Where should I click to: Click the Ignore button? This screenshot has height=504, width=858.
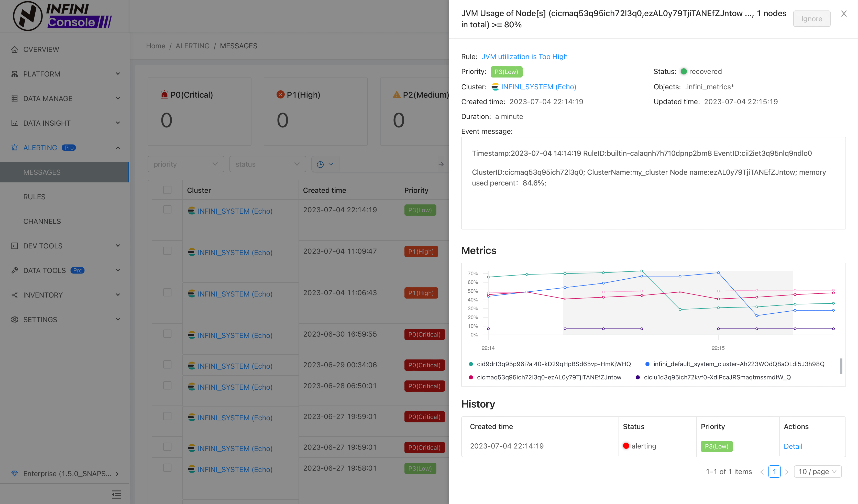[812, 19]
